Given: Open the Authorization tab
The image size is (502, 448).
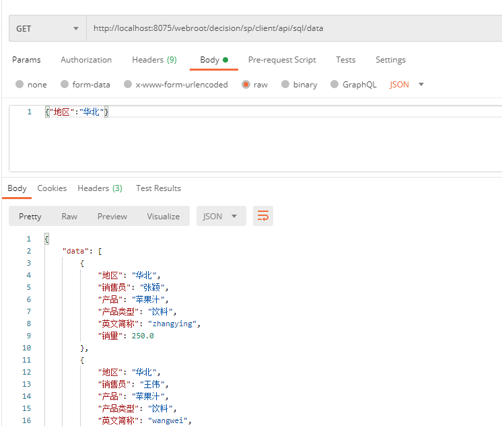Looking at the screenshot, I should coord(86,60).
